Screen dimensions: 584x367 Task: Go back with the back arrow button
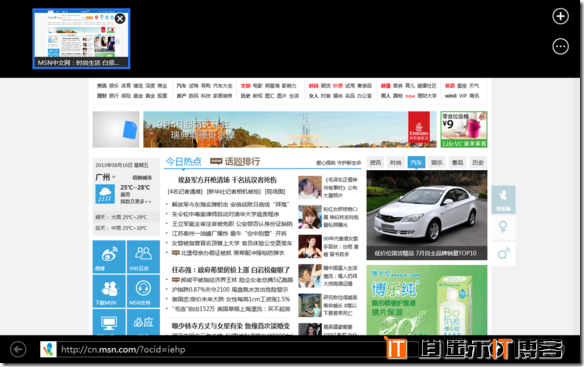point(18,349)
